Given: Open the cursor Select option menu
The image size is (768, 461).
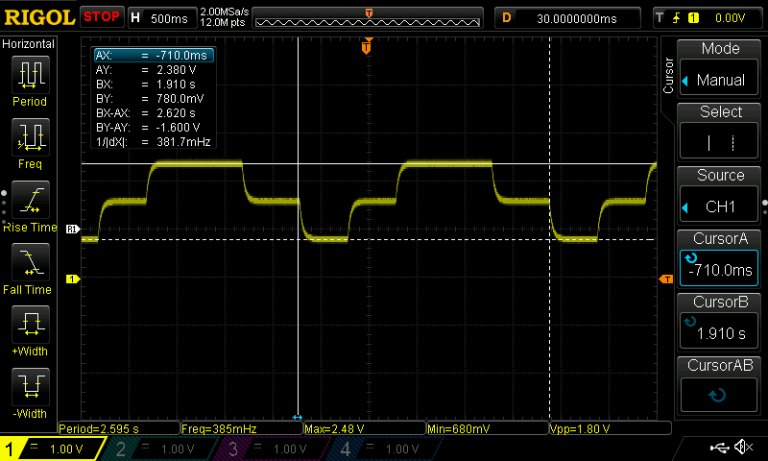Looking at the screenshot, I should pos(719,132).
